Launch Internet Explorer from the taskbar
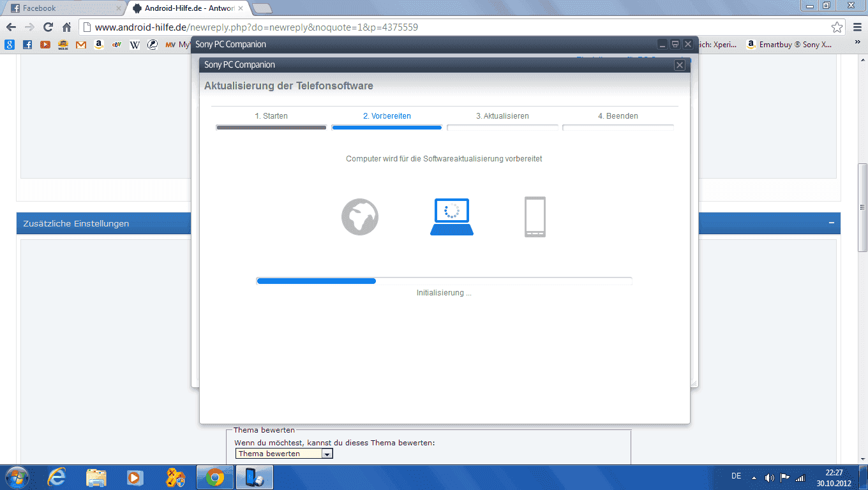This screenshot has height=490, width=868. point(57,477)
